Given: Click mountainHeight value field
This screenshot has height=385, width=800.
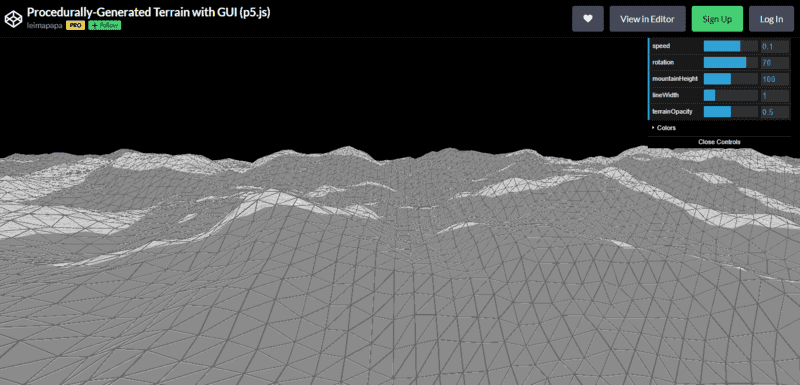Looking at the screenshot, I should click(774, 79).
